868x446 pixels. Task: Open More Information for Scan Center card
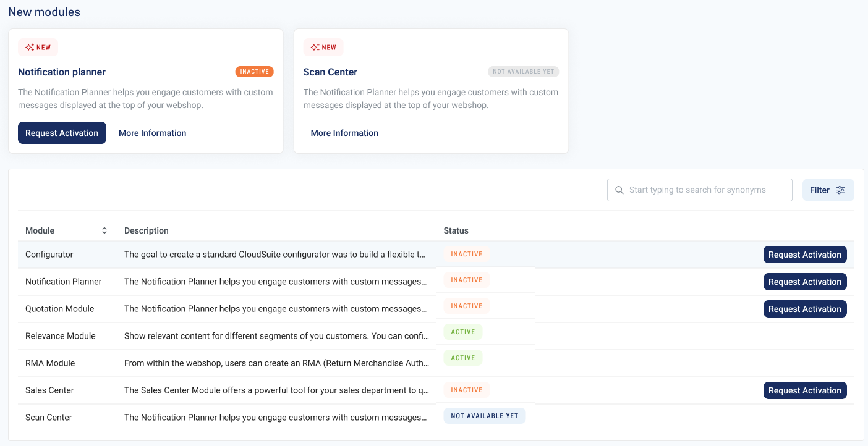point(344,133)
